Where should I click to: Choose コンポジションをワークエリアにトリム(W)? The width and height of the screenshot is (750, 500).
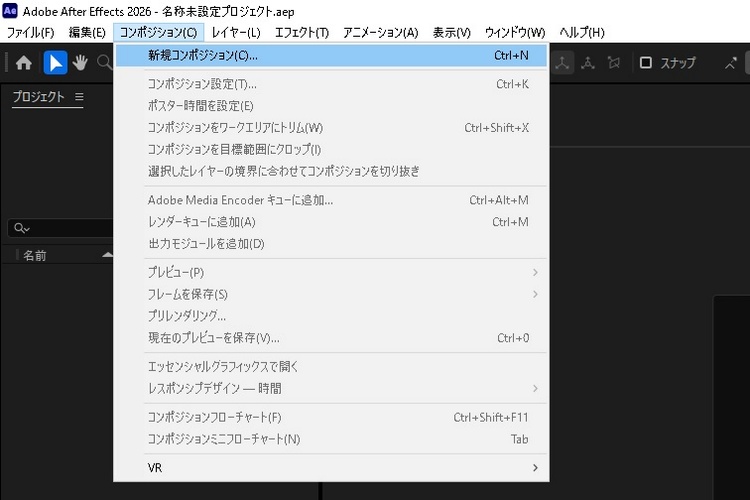click(x=331, y=128)
